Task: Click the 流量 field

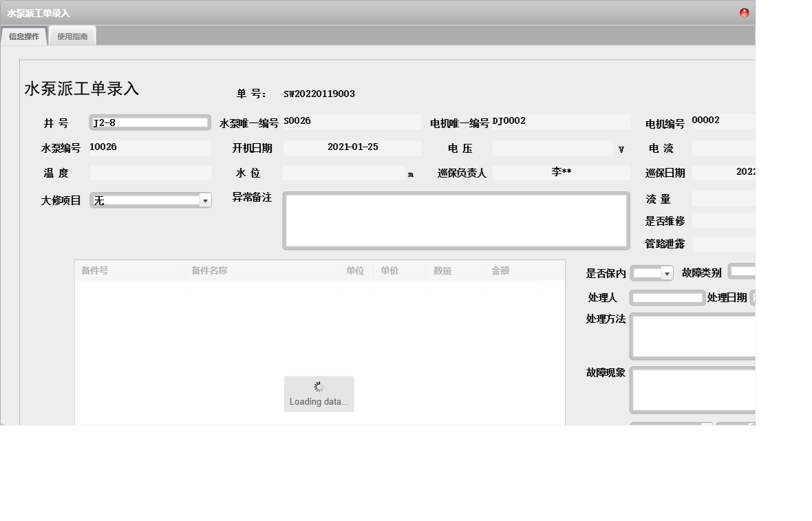Action: tap(723, 198)
